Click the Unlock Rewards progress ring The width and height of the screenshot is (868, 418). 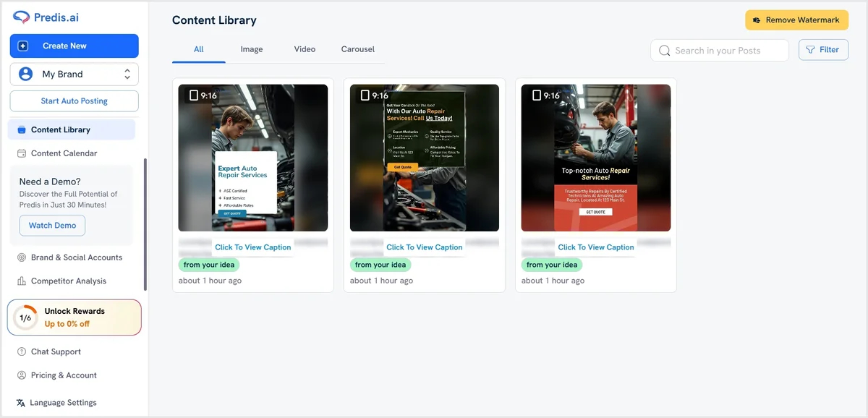25,317
